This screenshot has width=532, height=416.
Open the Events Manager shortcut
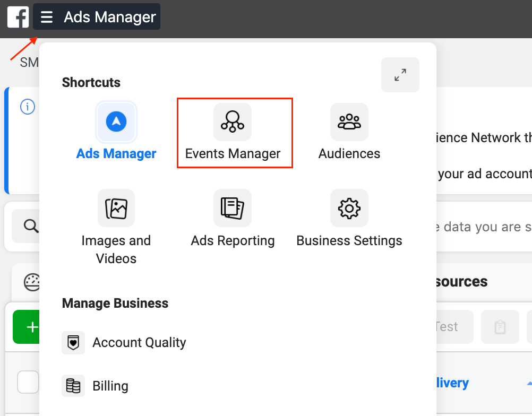point(233,122)
